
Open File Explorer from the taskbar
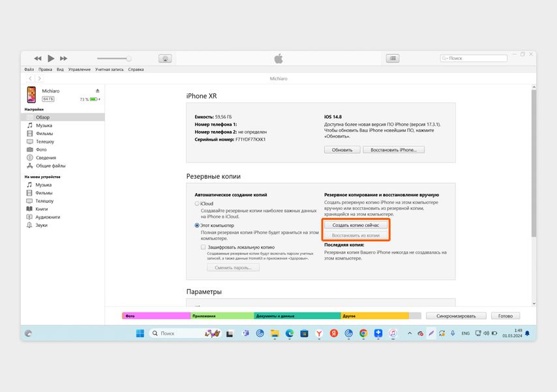click(275, 333)
